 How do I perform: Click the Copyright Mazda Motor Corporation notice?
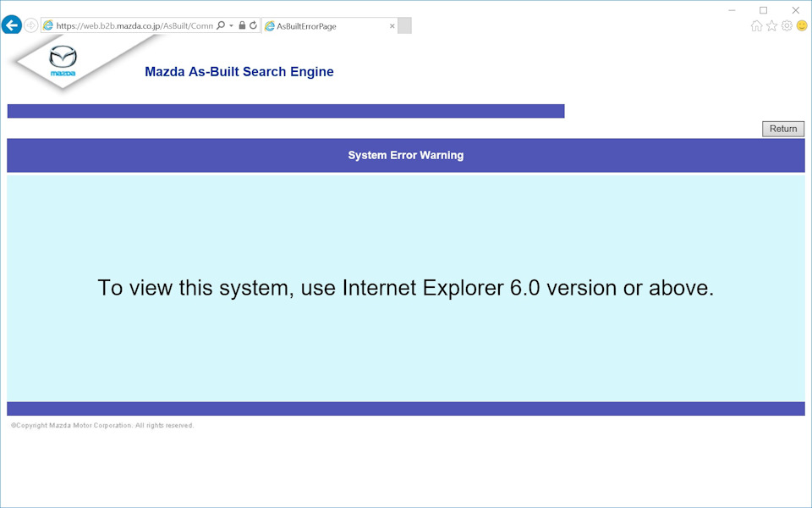tap(102, 426)
